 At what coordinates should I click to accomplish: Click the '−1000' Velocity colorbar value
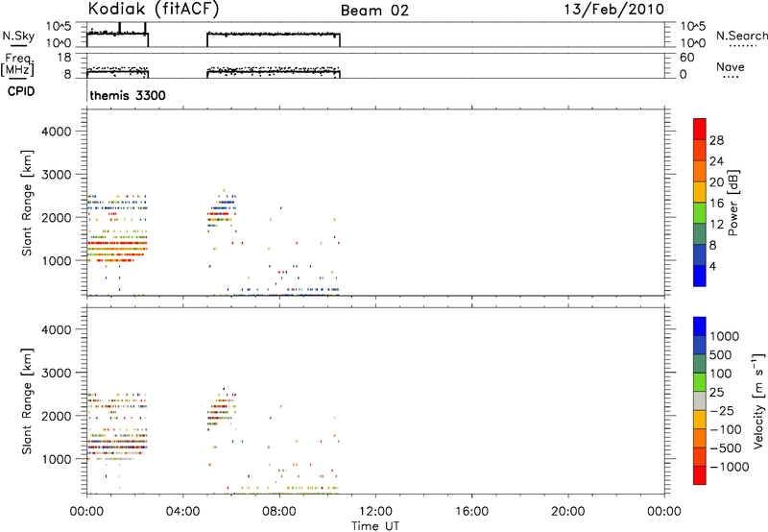point(730,467)
